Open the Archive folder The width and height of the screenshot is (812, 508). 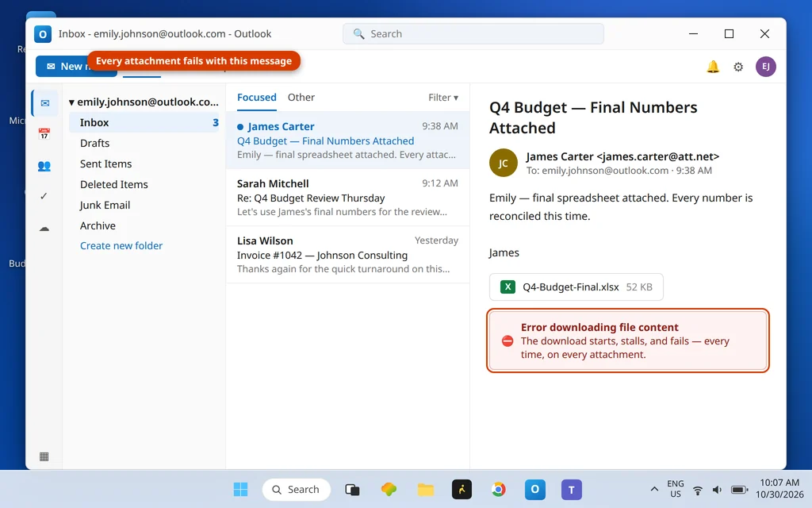tap(144, 226)
